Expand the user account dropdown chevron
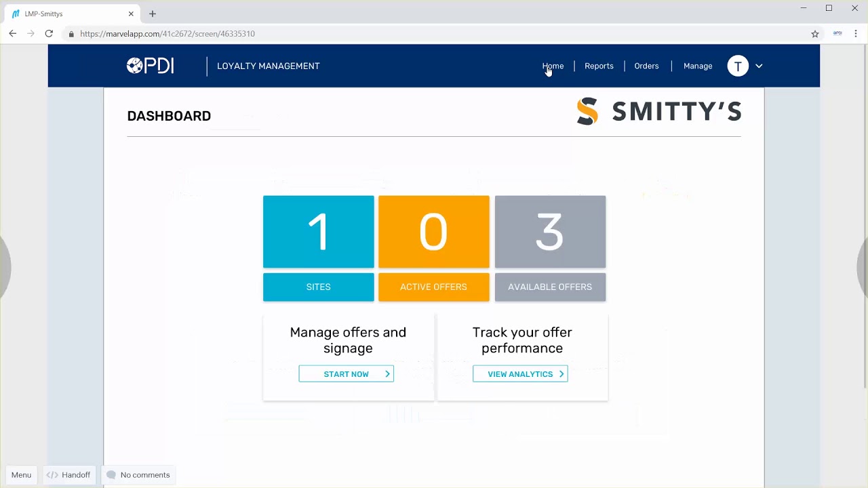868x488 pixels. pos(759,66)
